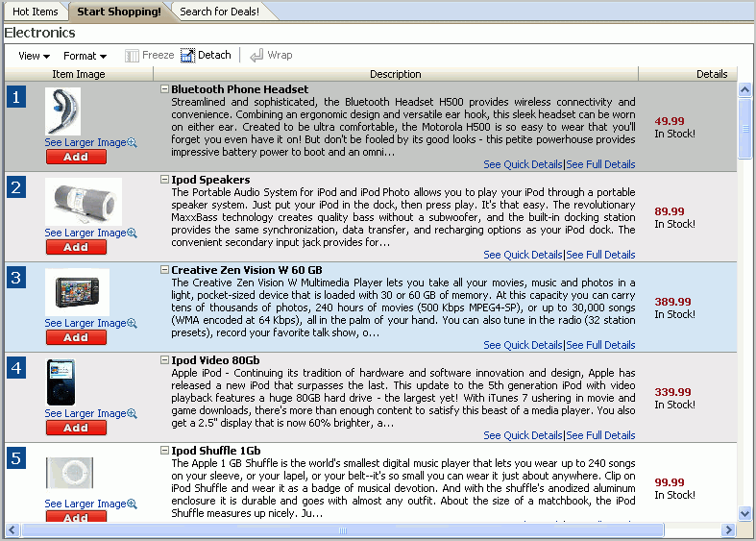The height and width of the screenshot is (541, 756).
Task: Click the Ipod Shuffle product thumbnail
Action: (x=69, y=473)
